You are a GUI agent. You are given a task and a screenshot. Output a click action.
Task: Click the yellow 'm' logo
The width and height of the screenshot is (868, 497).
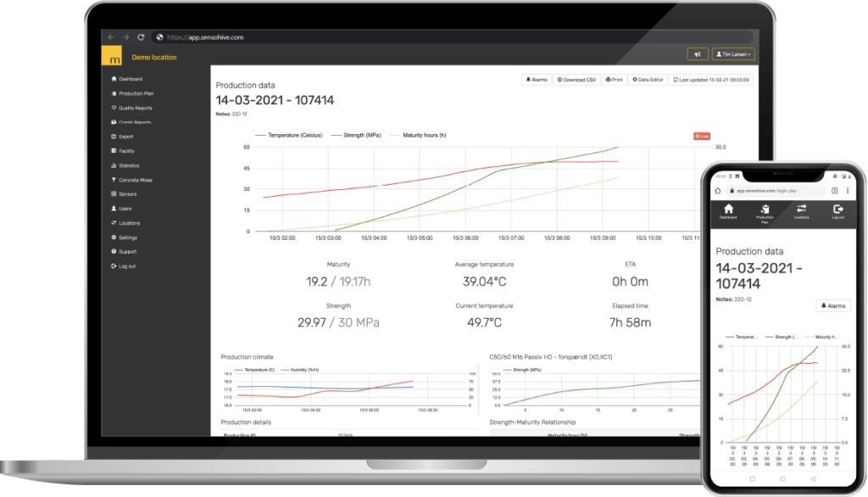[112, 57]
